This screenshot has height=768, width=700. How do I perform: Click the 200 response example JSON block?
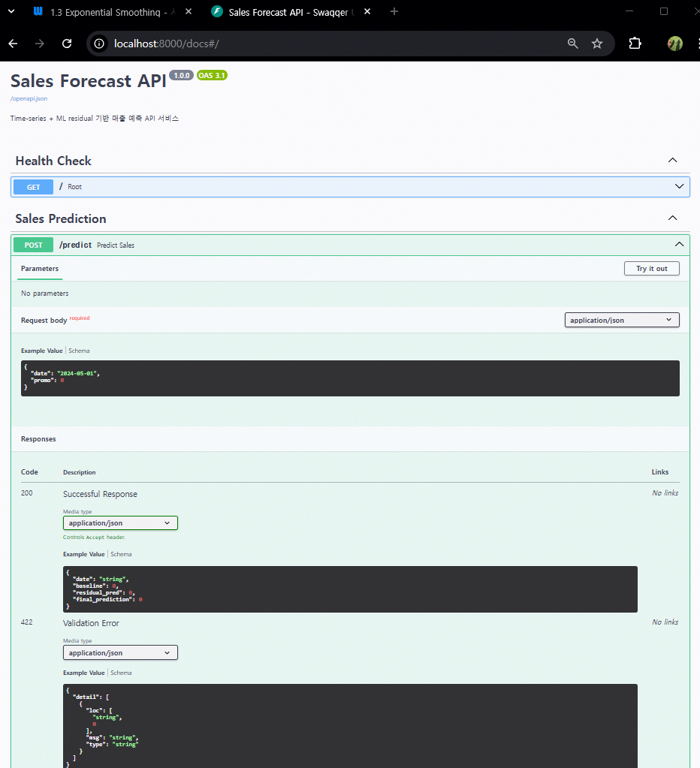(x=350, y=589)
